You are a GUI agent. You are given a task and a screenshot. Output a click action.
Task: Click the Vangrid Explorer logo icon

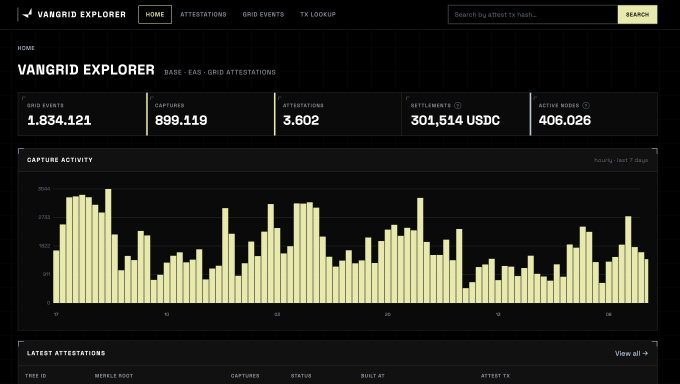[27, 14]
